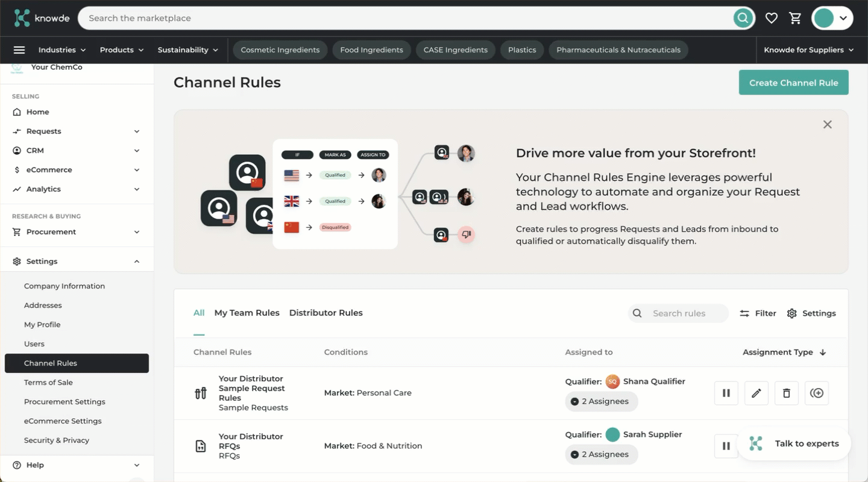868x482 pixels.
Task: Click the Home sidebar item
Action: tap(77, 112)
